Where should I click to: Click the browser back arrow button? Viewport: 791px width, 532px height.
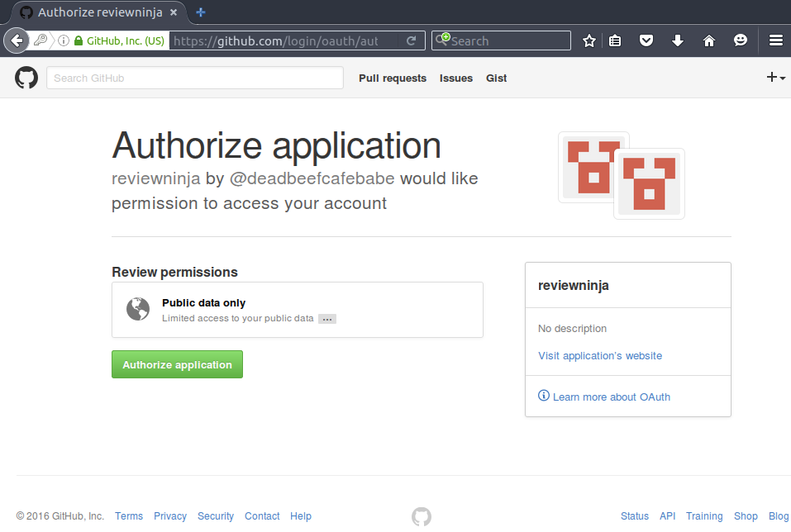point(17,40)
